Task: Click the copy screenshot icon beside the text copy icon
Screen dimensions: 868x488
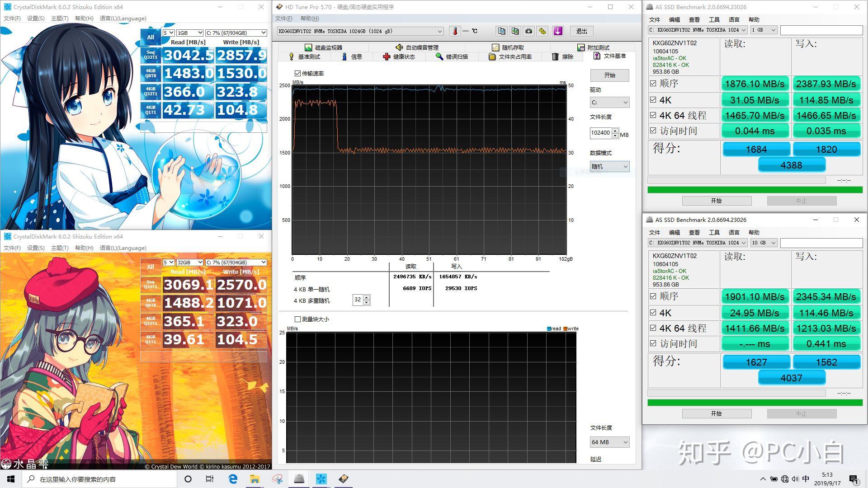Action: (515, 31)
